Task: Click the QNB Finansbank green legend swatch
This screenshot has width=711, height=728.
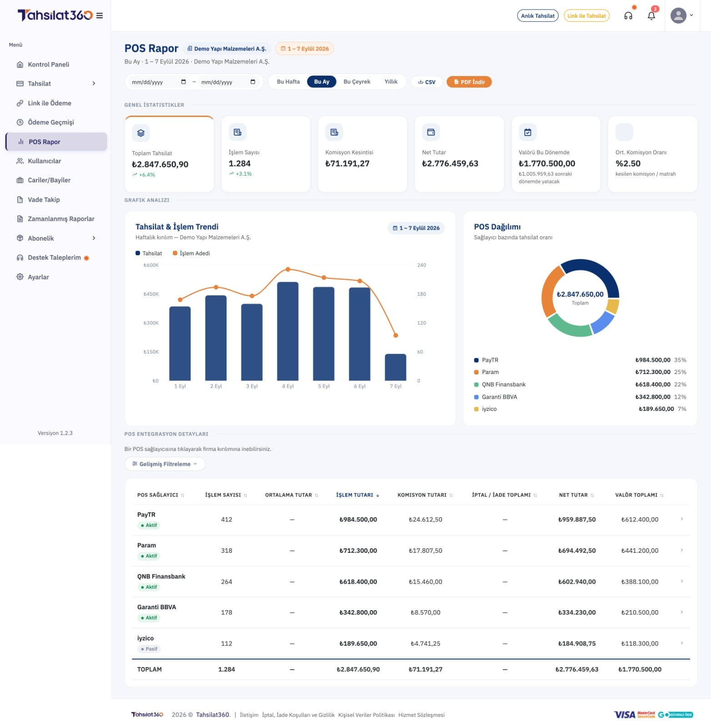Action: (x=476, y=385)
